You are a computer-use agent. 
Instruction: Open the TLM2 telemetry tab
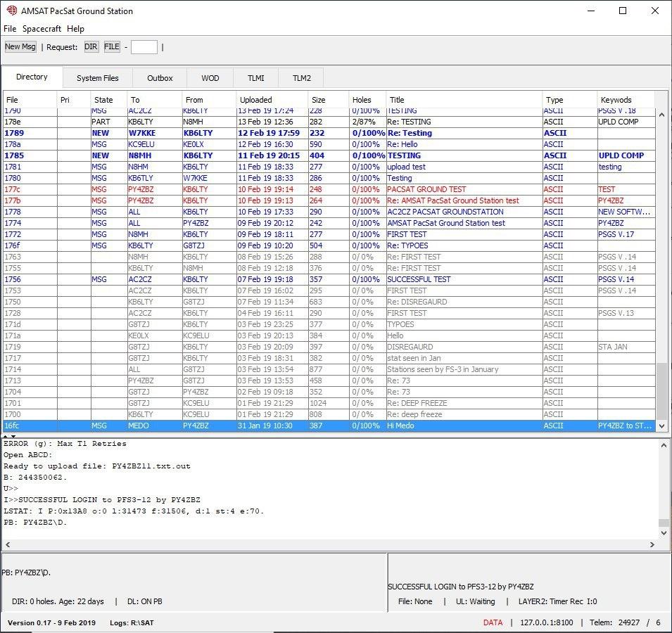coord(302,78)
